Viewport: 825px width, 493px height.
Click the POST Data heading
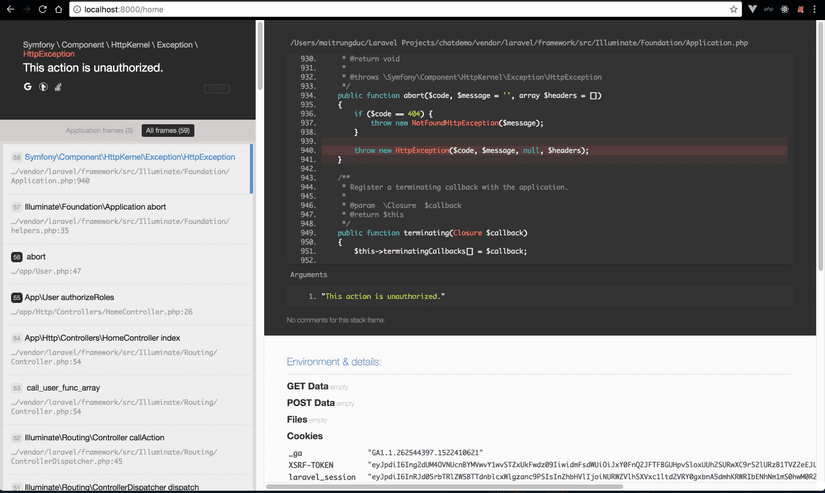310,403
